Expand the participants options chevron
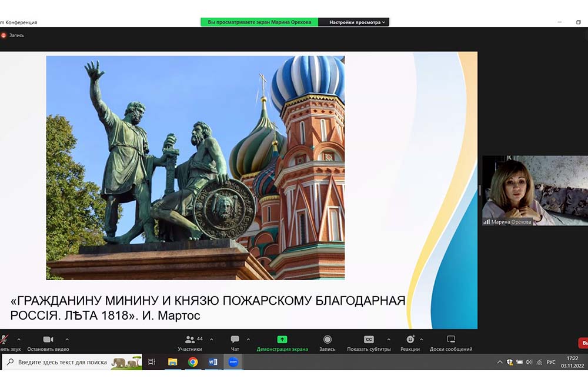This screenshot has width=588, height=392. pyautogui.click(x=212, y=339)
